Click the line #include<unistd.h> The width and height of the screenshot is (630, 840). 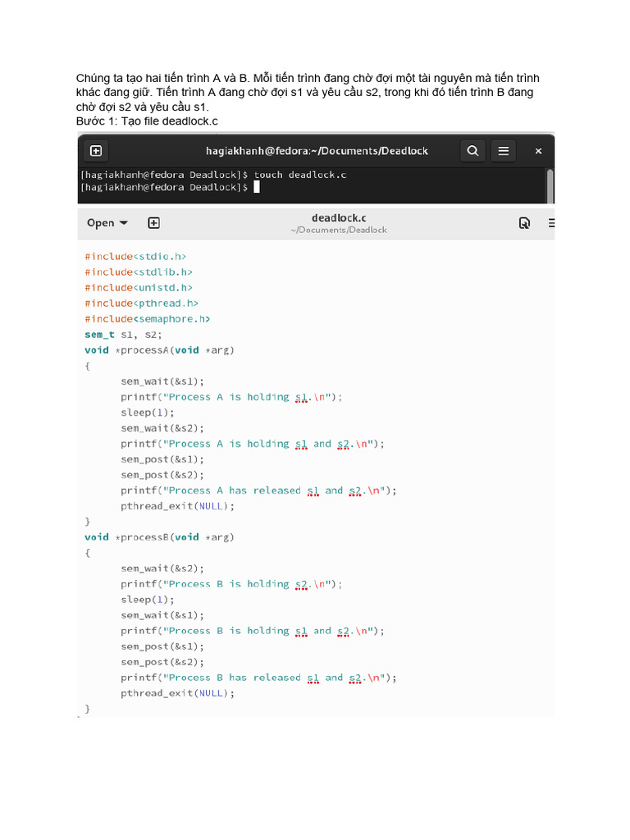(138, 288)
